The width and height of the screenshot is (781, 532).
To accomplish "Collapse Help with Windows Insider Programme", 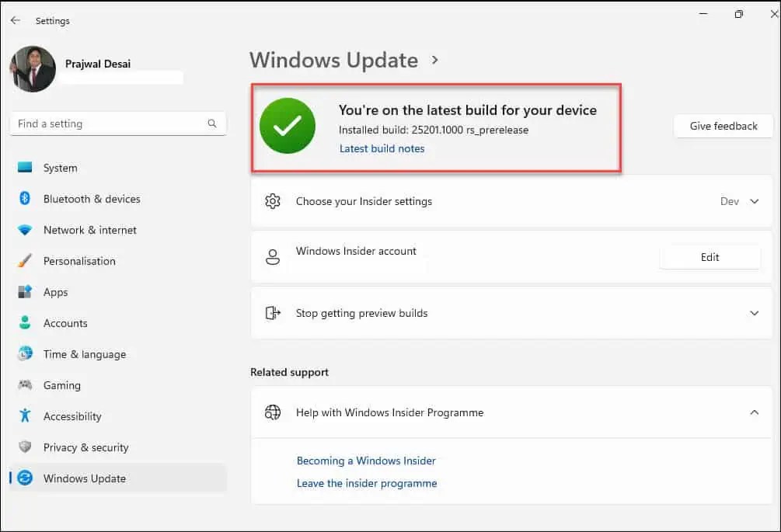I will (x=511, y=412).
